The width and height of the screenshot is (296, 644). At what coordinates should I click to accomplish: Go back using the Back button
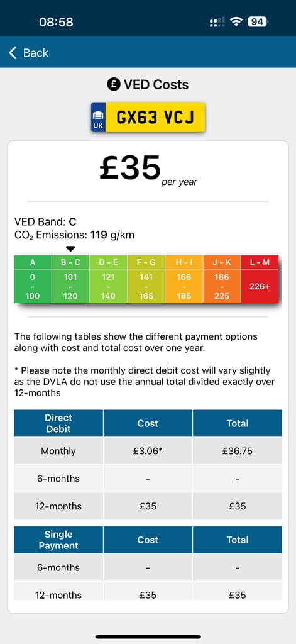[x=28, y=53]
